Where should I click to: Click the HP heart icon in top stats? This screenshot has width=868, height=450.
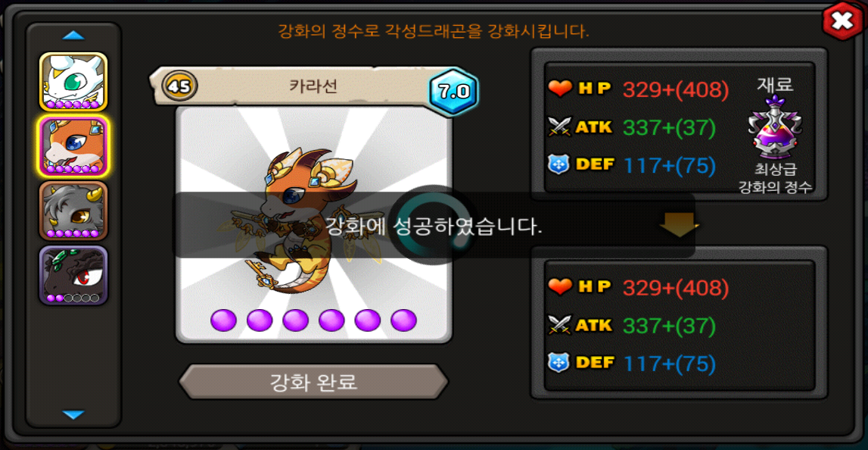click(560, 88)
